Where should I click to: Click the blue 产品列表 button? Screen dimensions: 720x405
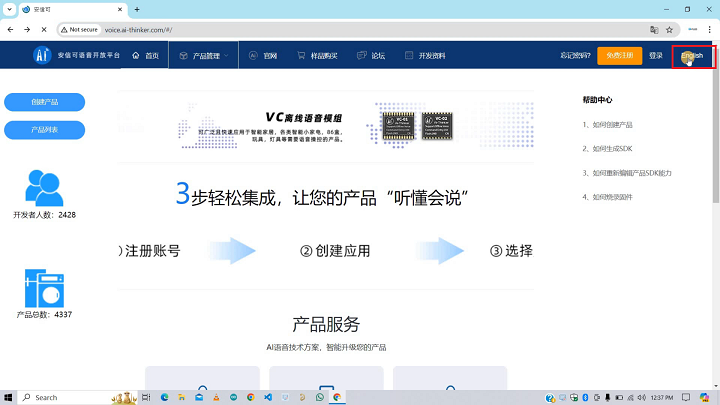point(45,130)
